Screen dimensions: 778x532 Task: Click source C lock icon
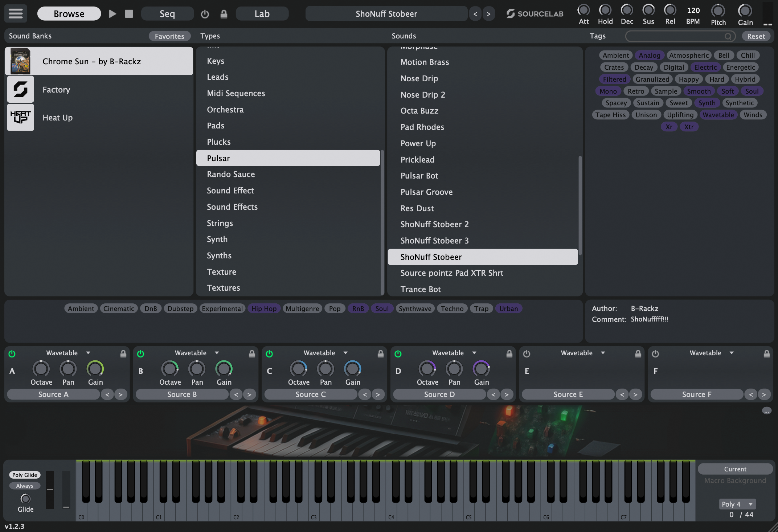(381, 353)
